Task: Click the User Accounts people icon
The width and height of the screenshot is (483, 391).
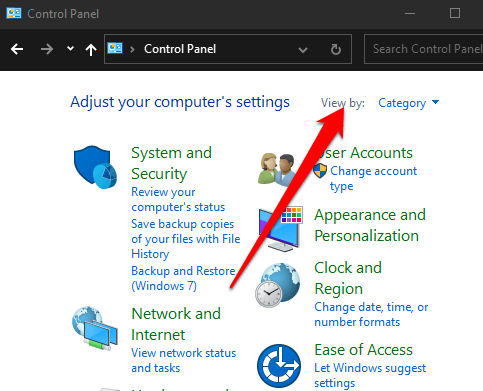Action: [x=276, y=169]
